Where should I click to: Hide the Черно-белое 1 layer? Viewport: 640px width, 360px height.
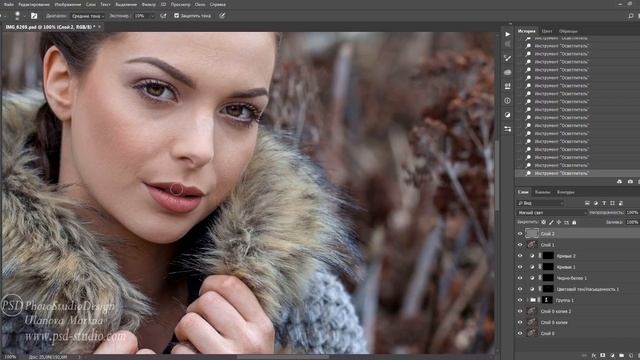click(520, 278)
